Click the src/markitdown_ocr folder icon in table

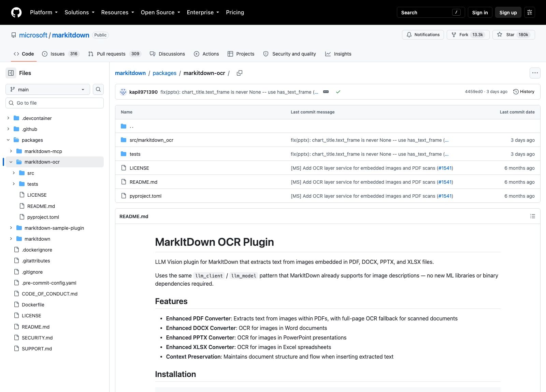pos(124,140)
